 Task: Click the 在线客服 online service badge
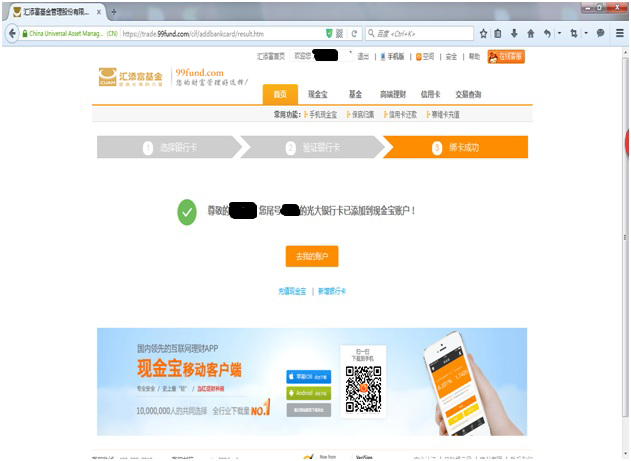[507, 57]
